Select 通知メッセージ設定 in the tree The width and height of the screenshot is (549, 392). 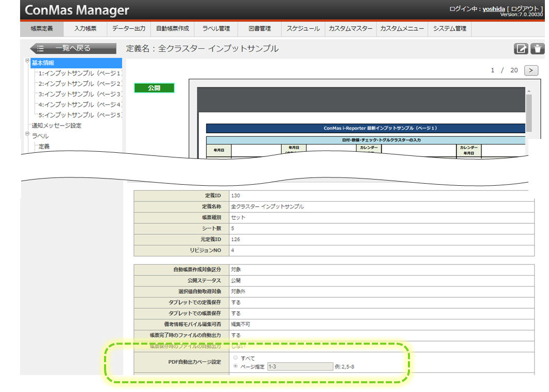click(57, 126)
